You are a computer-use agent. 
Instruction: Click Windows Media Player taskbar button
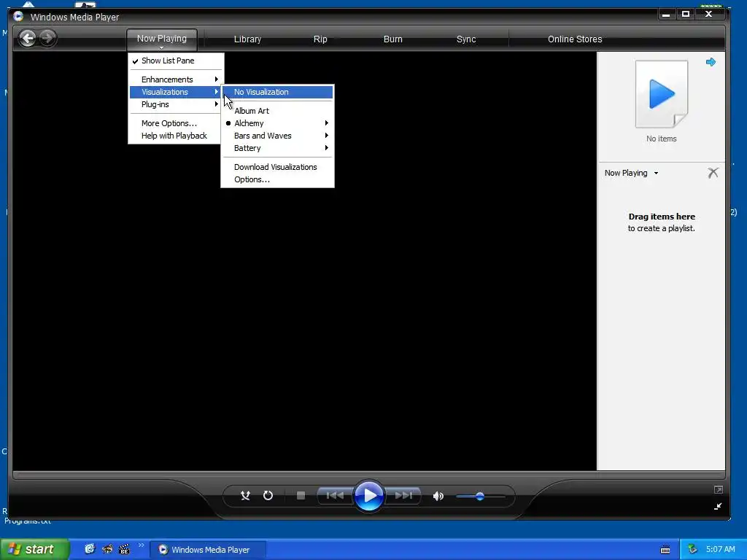pos(209,550)
